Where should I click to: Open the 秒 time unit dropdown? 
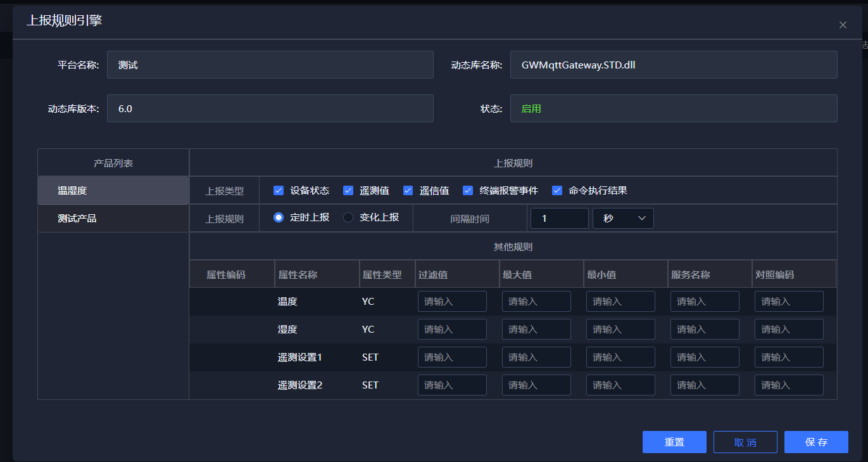(623, 218)
